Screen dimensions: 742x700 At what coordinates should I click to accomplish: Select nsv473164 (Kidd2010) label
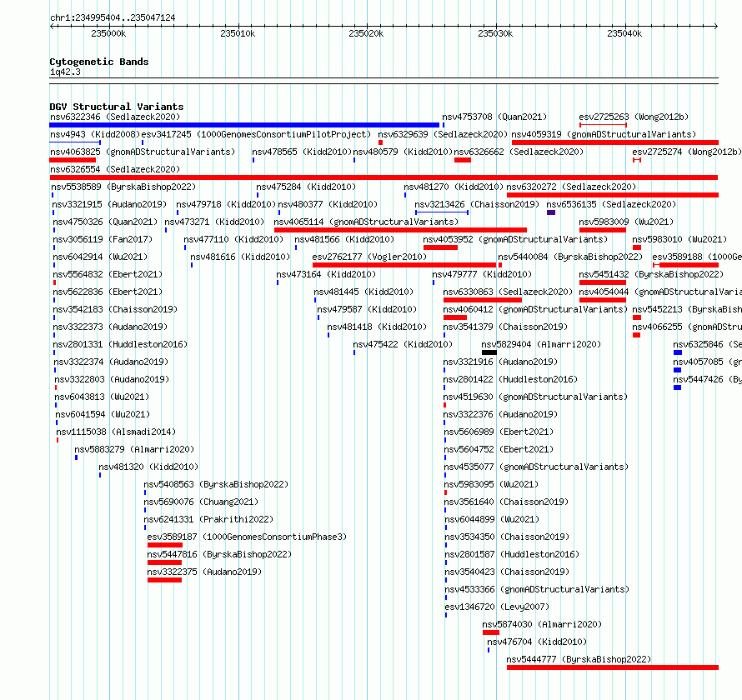pos(326,274)
